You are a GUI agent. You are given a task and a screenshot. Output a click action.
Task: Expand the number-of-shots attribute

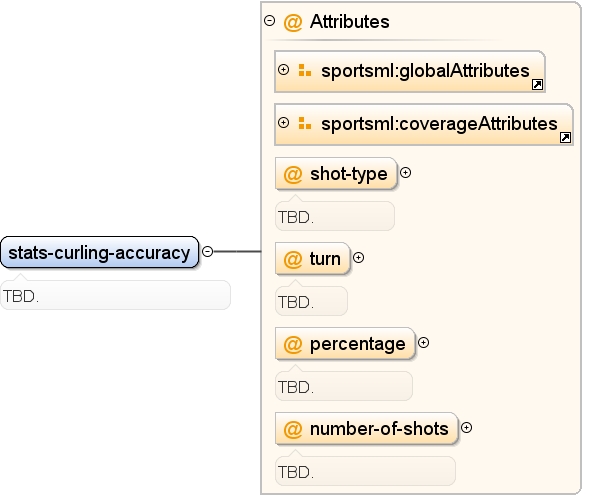click(x=466, y=428)
